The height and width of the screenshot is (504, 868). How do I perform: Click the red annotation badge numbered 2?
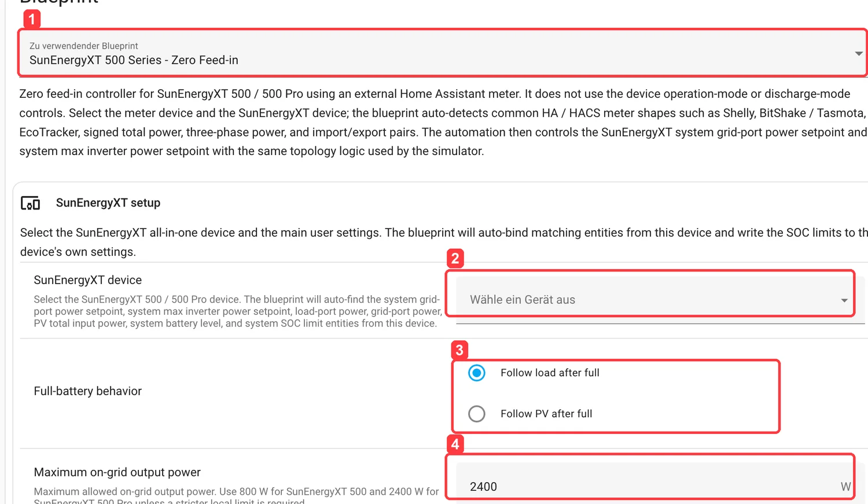tap(455, 258)
